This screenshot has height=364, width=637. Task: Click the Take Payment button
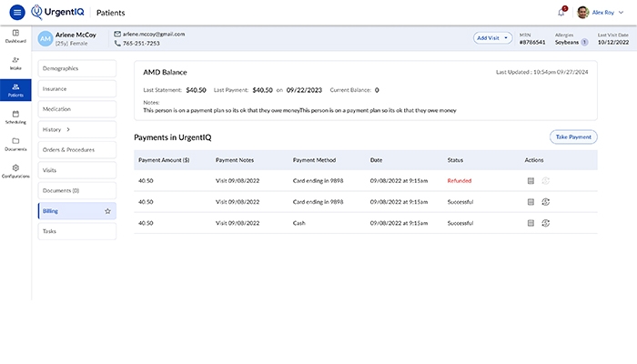[573, 136]
